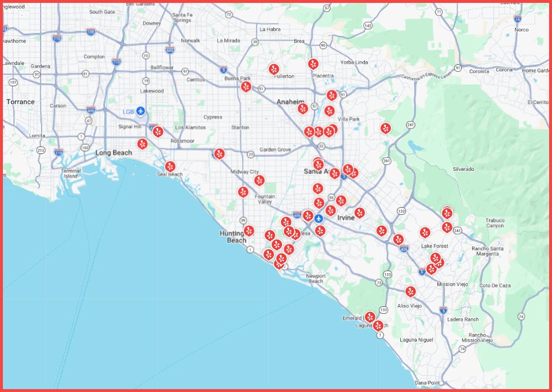Image resolution: width=552 pixels, height=392 pixels.
Task: Open the marker next to Buena Park
Action: (x=246, y=87)
